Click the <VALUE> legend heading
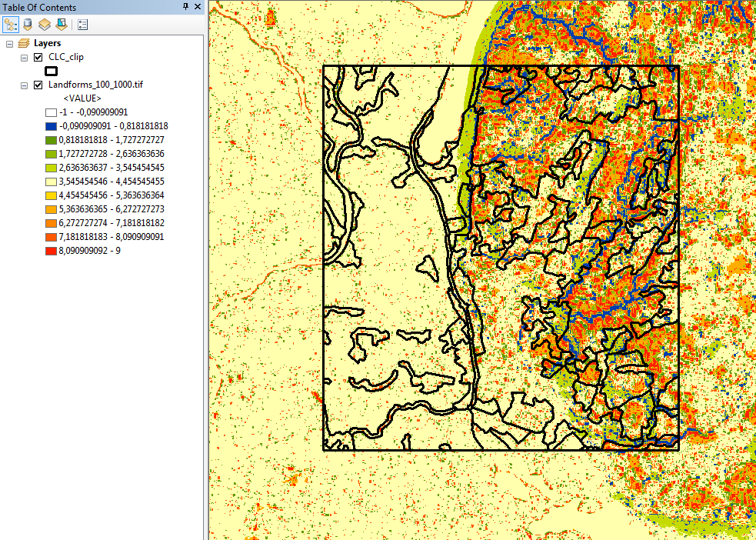This screenshot has height=540, width=756. pyautogui.click(x=82, y=98)
